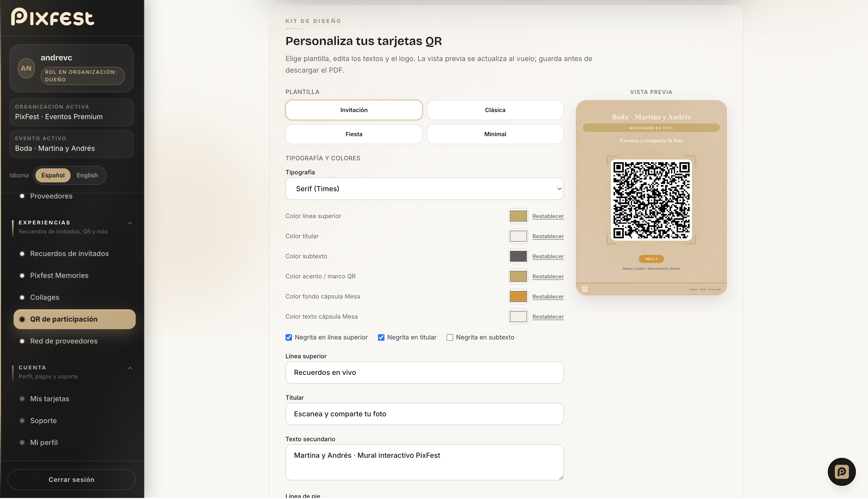This screenshot has height=499, width=868.
Task: Reset Color titular with Restablecer
Action: tap(548, 236)
